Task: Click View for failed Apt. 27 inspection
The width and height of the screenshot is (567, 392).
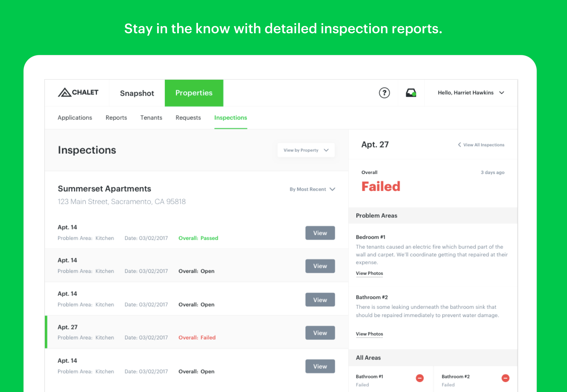Action: coord(320,333)
